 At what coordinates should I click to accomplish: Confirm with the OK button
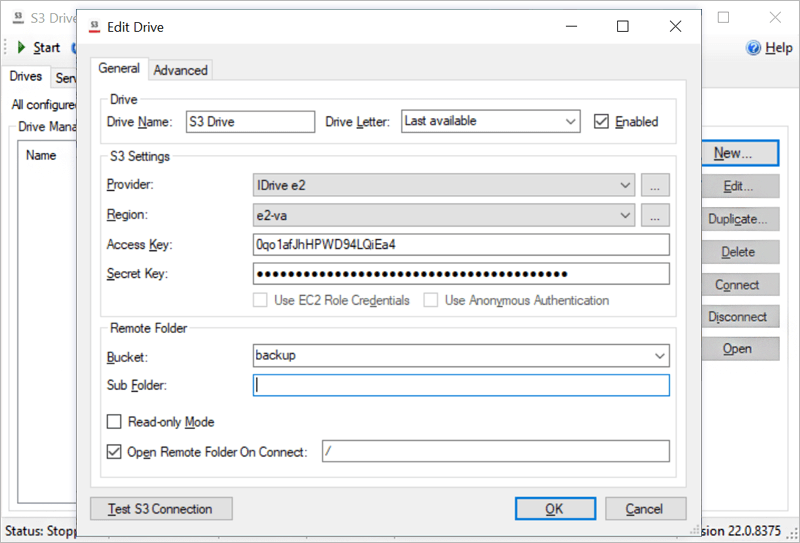tap(555, 509)
